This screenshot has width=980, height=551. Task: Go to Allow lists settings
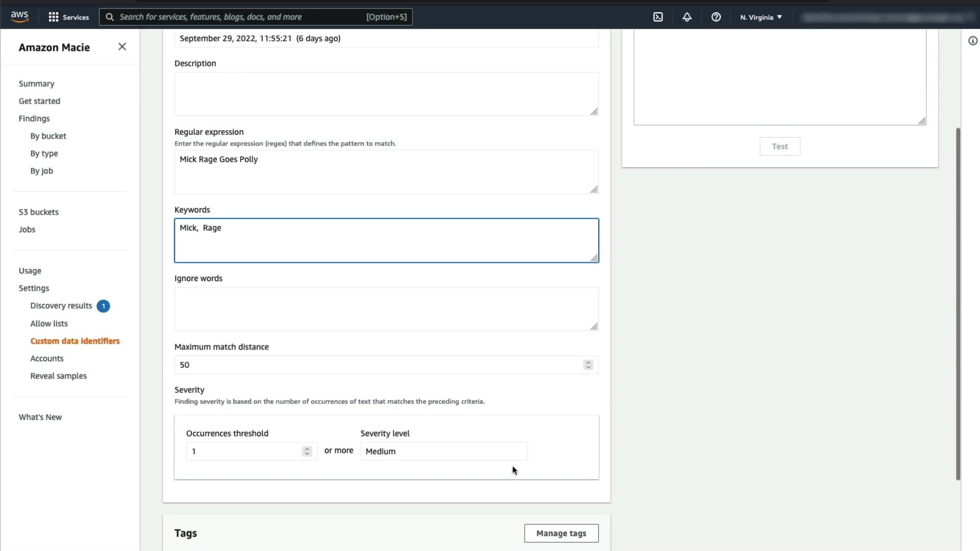[x=49, y=323]
